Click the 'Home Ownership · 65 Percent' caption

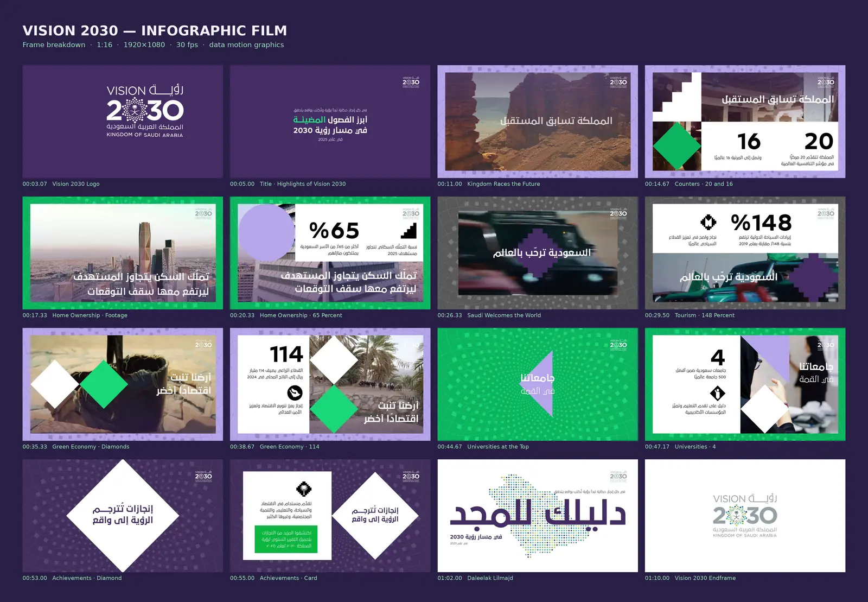301,315
